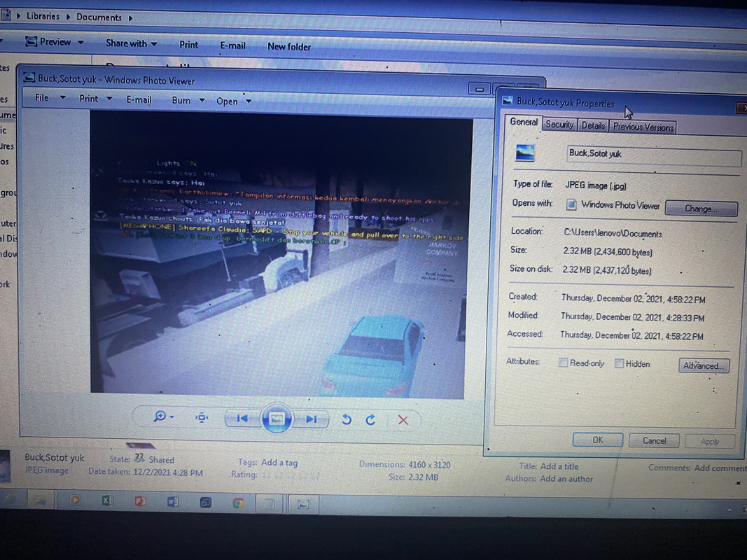Open Print dropdown in Photo Viewer
Viewport: 747px width, 560px height.
(x=95, y=99)
